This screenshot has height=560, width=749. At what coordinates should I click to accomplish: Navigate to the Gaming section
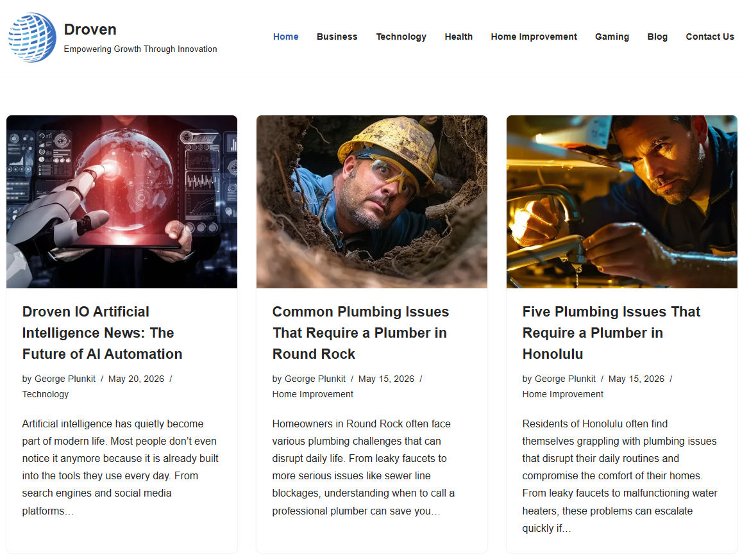[612, 37]
